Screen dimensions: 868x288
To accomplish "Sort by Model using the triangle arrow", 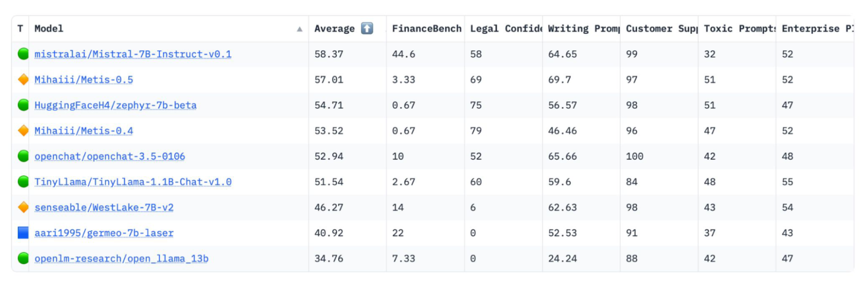I will click(x=300, y=29).
